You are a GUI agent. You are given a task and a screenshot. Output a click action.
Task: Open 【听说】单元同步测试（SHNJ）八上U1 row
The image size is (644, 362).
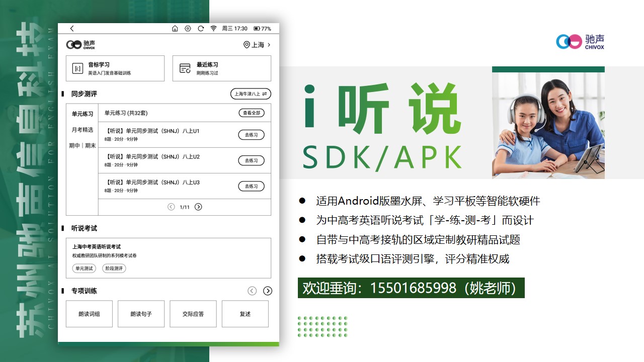(x=185, y=135)
